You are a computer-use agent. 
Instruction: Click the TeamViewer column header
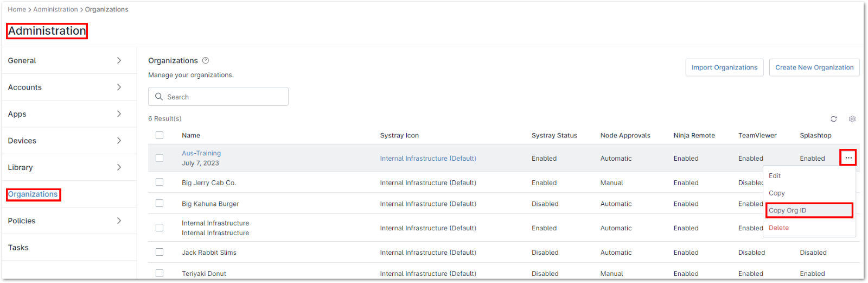[757, 135]
